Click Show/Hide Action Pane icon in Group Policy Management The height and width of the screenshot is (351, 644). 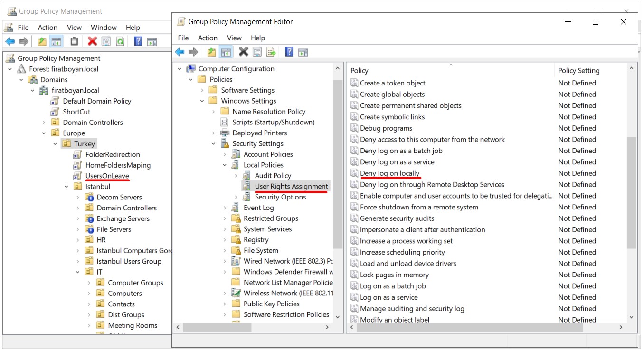(152, 42)
